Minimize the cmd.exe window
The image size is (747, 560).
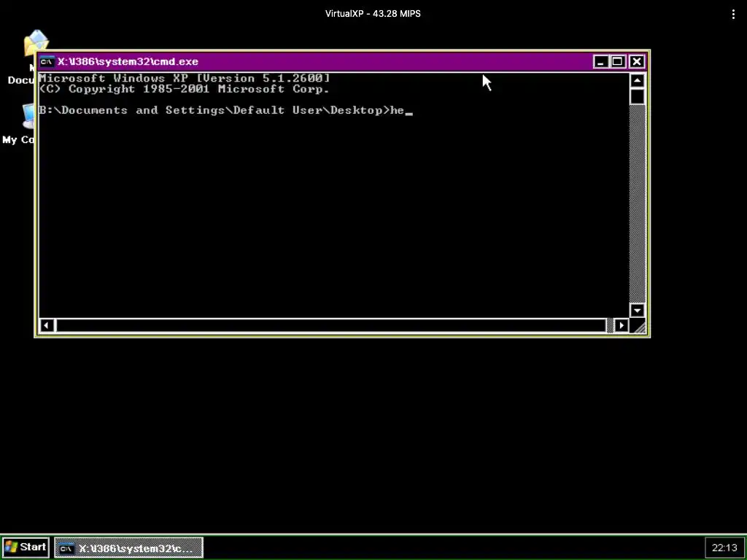coord(600,61)
